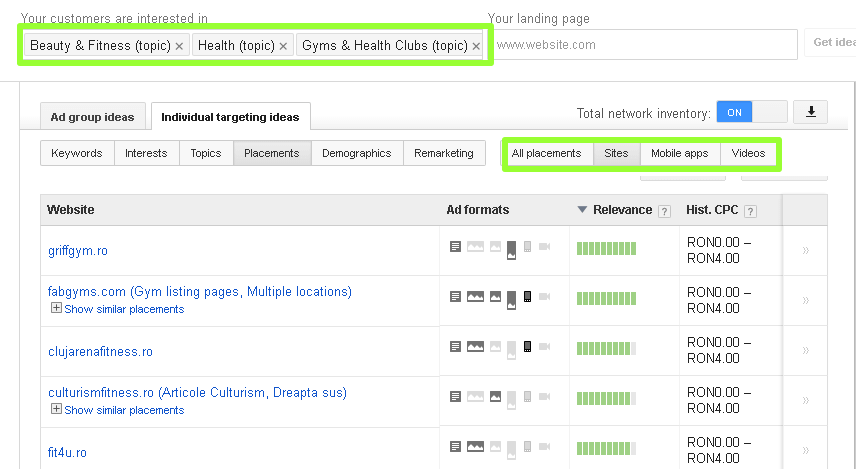Add fabgyms.com using its double-arrow icon
856x469 pixels.
805,300
